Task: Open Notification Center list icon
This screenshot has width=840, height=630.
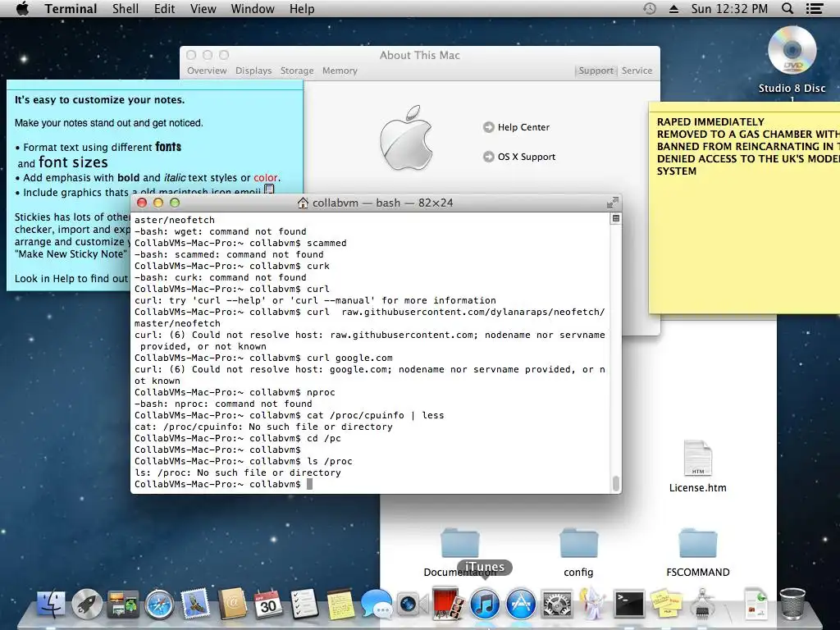Action: tap(815, 8)
